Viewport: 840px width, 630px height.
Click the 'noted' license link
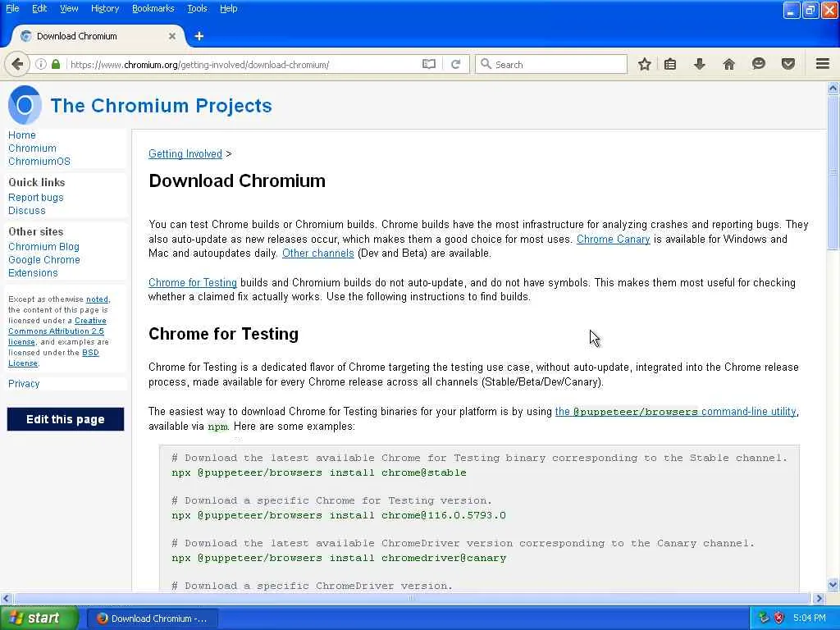97,299
